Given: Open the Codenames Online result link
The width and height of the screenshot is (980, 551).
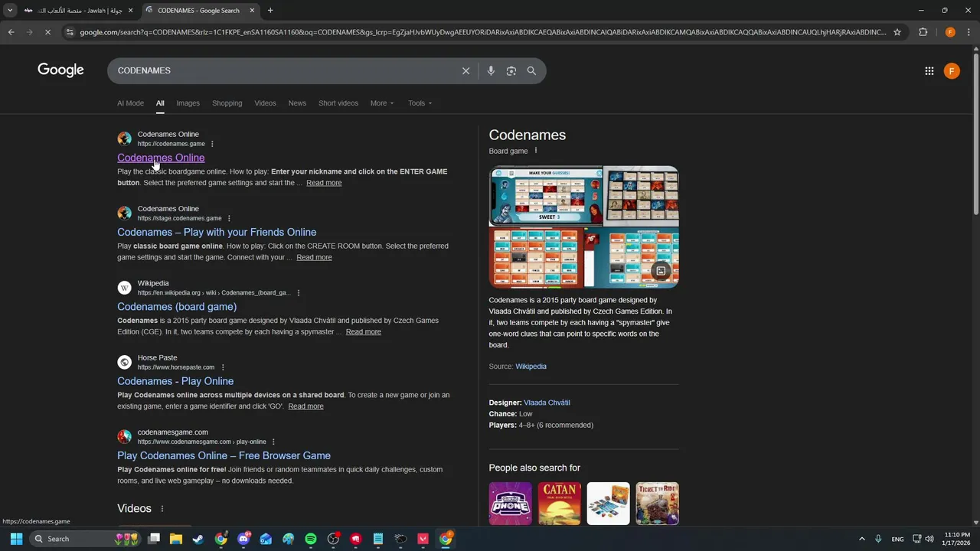Looking at the screenshot, I should 161,158.
